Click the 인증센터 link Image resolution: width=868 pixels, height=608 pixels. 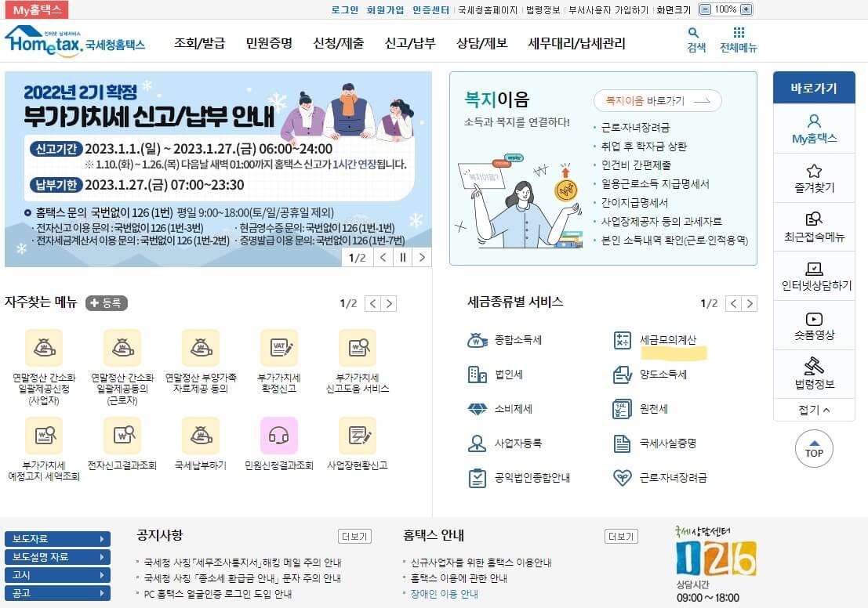(430, 10)
